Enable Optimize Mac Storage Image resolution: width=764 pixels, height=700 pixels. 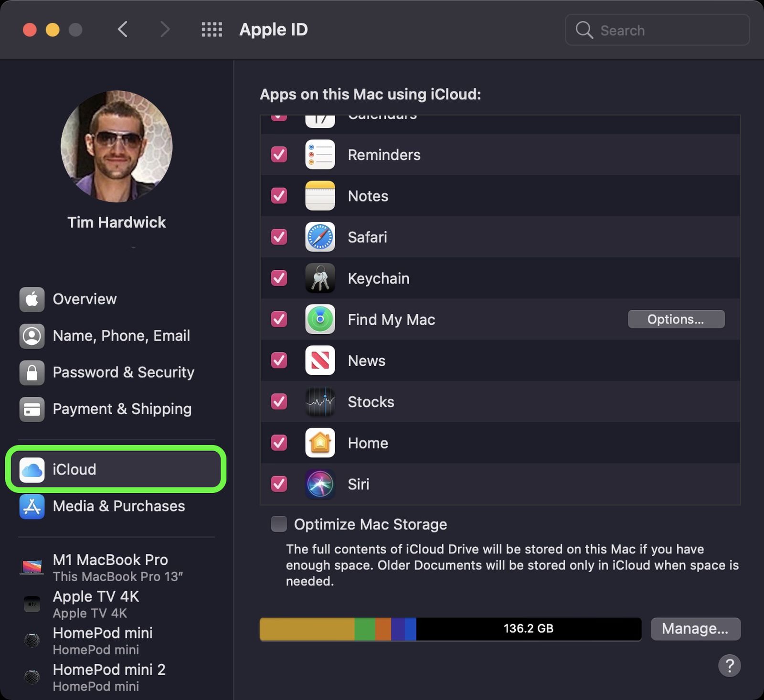(x=279, y=524)
